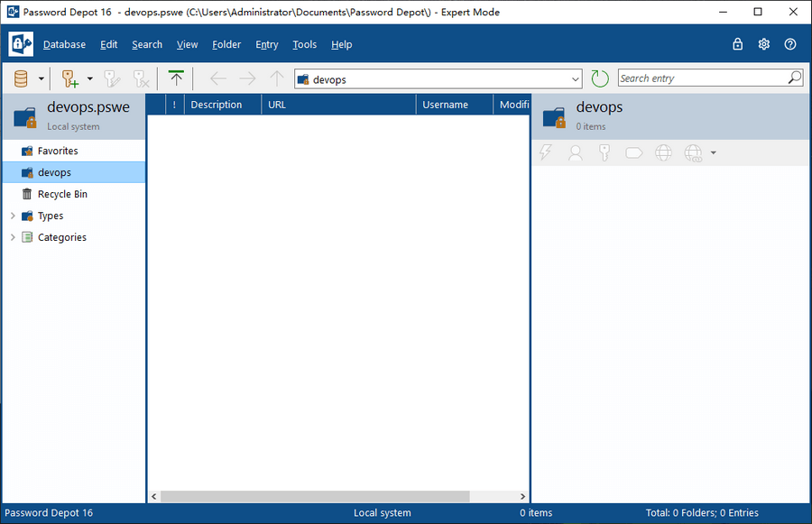
Task: Open the Recycle Bin folder
Action: 62,194
